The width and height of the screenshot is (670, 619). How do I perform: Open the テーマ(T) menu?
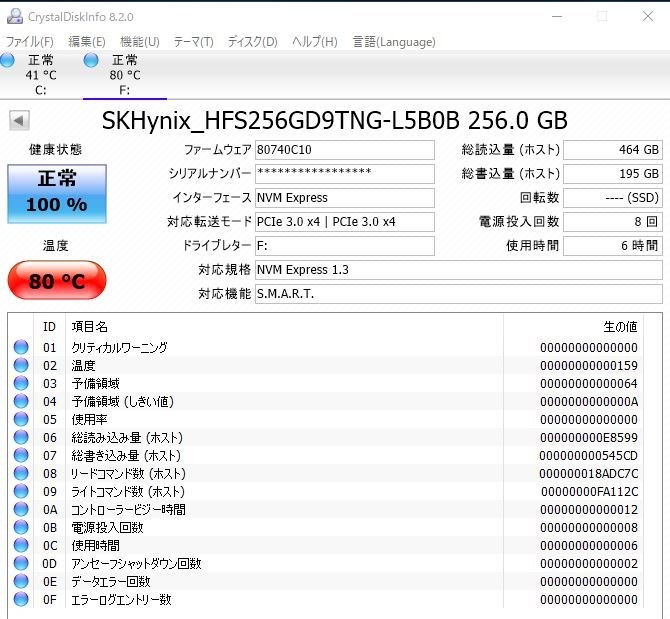click(x=194, y=42)
